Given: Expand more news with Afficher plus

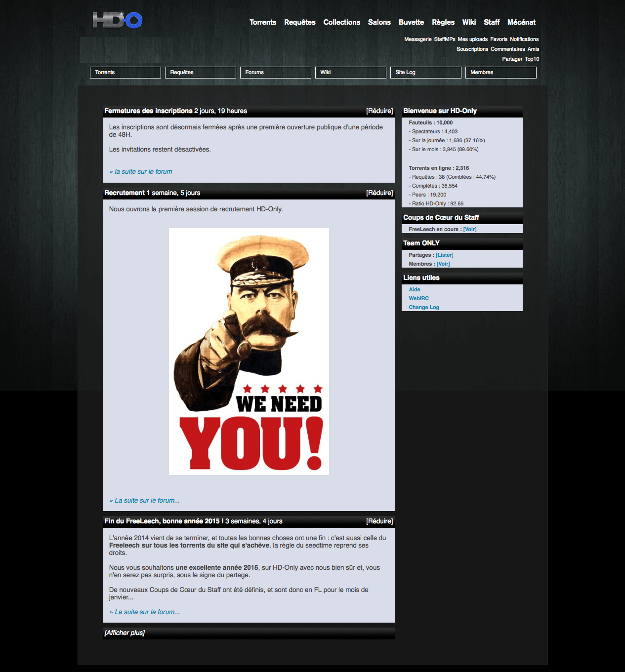Looking at the screenshot, I should pos(125,633).
